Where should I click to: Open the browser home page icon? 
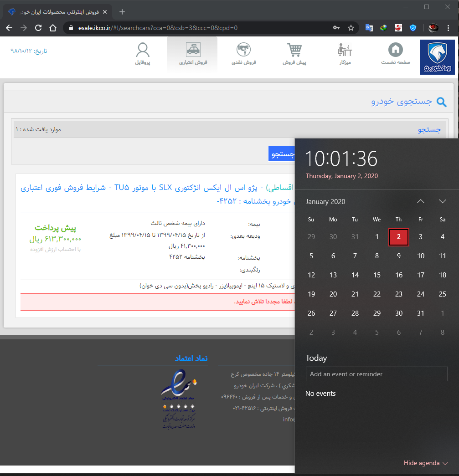tap(53, 28)
